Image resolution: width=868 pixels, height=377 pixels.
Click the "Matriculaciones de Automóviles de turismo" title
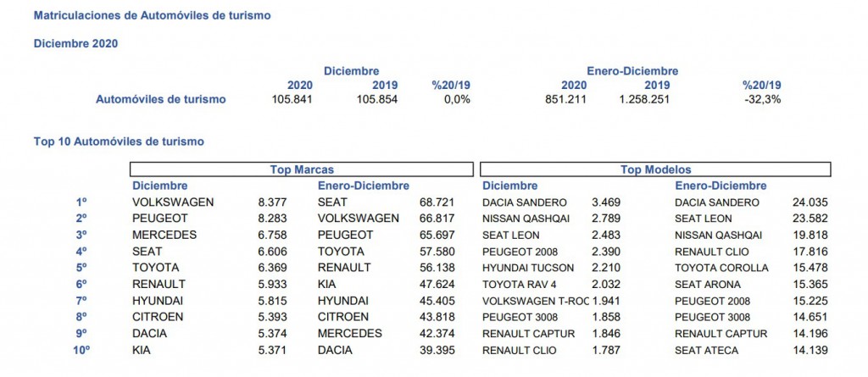[152, 15]
